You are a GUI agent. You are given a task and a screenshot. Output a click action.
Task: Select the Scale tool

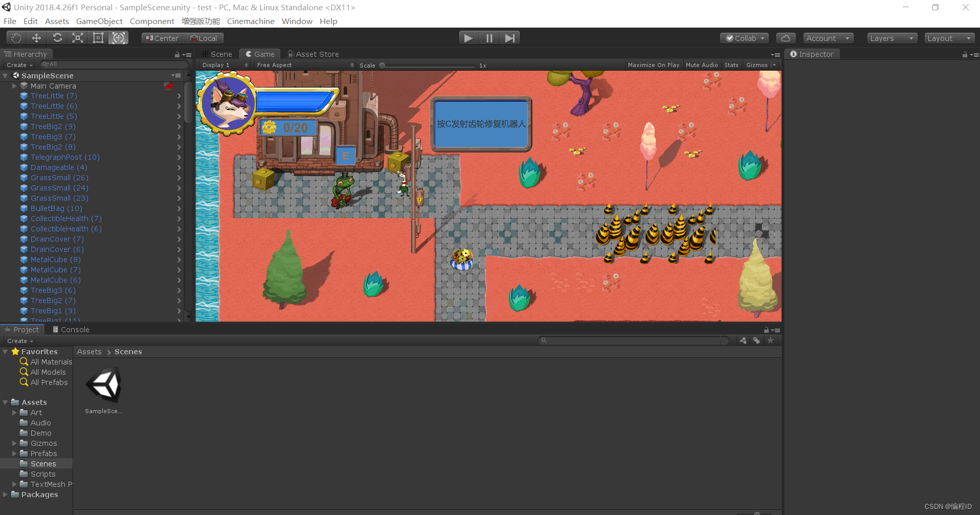(x=78, y=38)
